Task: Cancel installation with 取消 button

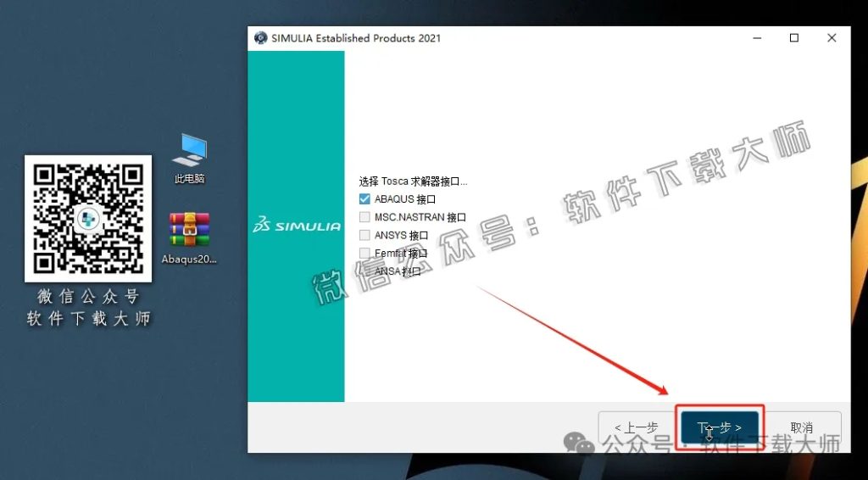Action: tap(802, 427)
